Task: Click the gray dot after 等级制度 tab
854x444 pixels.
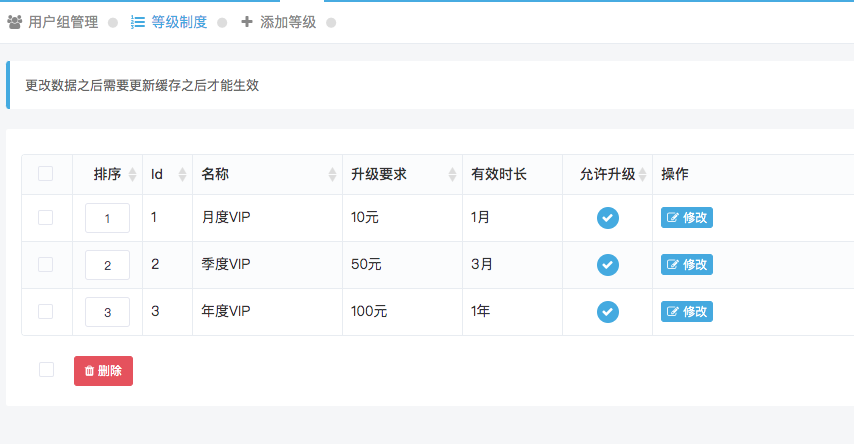Action: [222, 23]
